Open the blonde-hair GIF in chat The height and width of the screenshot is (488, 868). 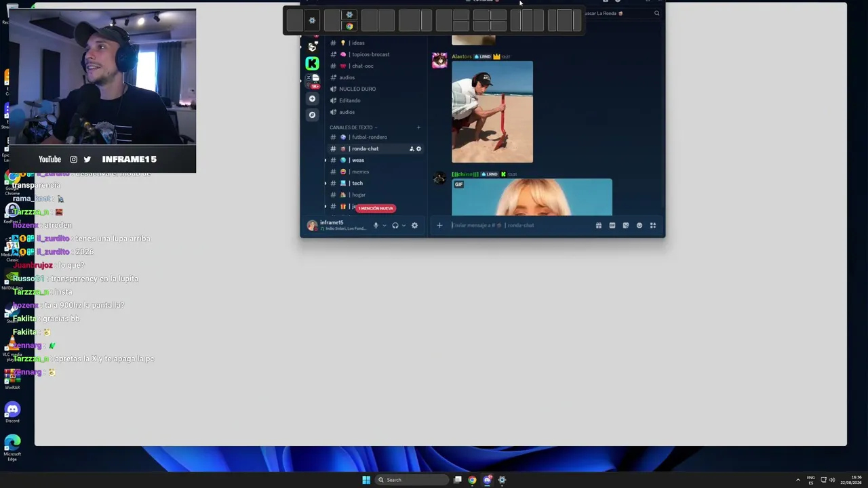[x=532, y=197]
